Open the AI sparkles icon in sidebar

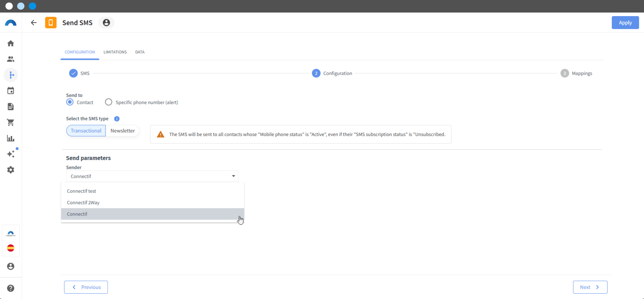11,154
